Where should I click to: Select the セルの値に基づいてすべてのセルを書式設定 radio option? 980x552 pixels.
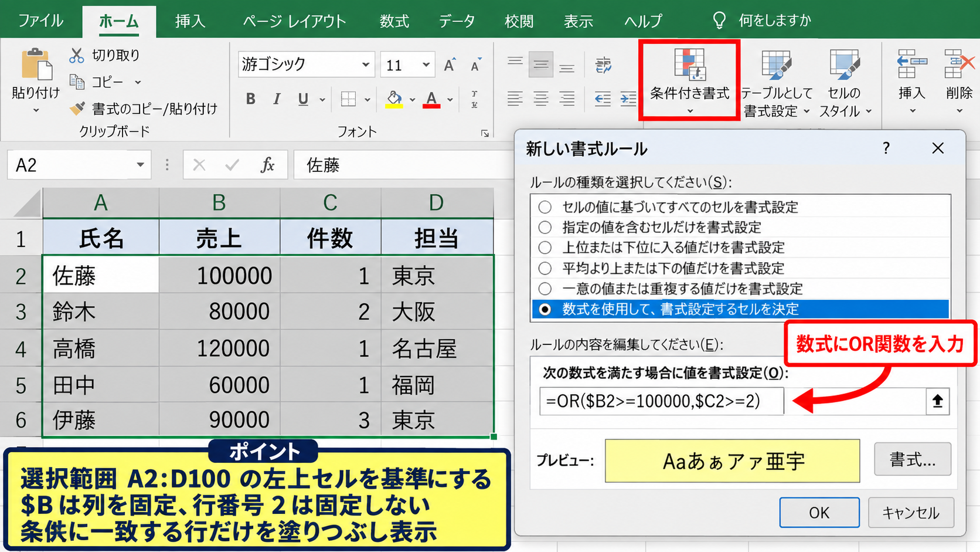545,207
